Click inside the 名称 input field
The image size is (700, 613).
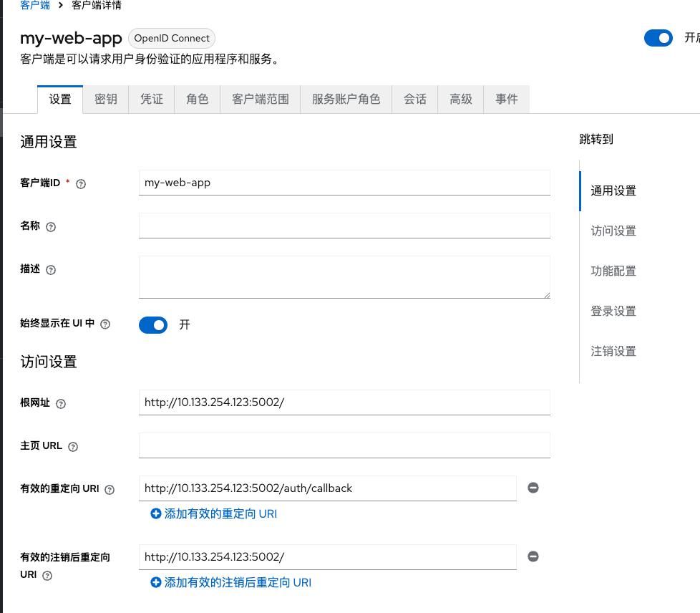pyautogui.click(x=344, y=226)
